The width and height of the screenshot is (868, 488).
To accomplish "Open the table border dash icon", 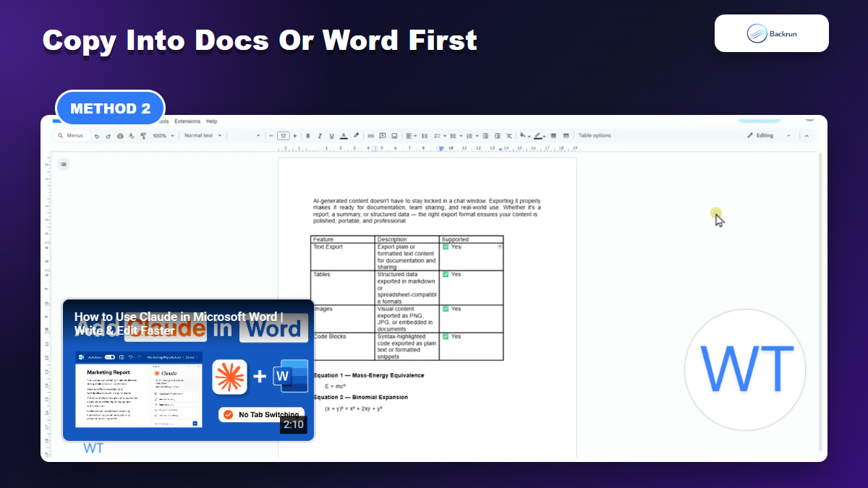I will click(566, 136).
